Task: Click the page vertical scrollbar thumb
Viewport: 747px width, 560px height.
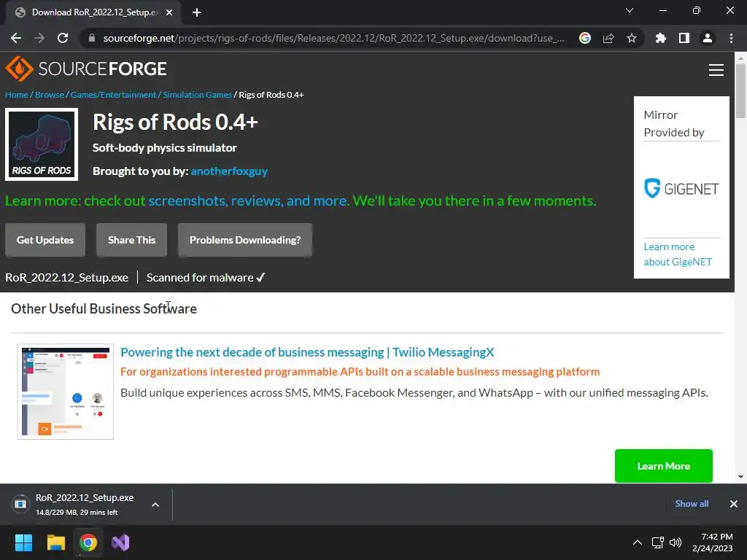Action: click(740, 90)
